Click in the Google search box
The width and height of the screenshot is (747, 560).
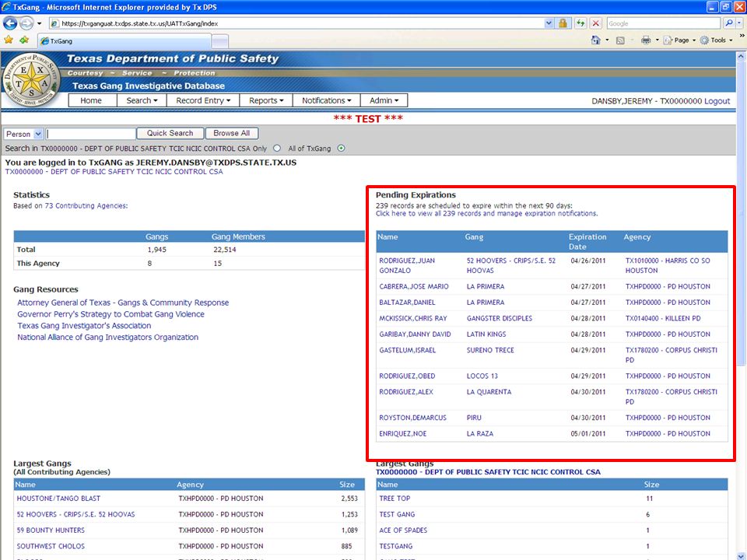[663, 23]
